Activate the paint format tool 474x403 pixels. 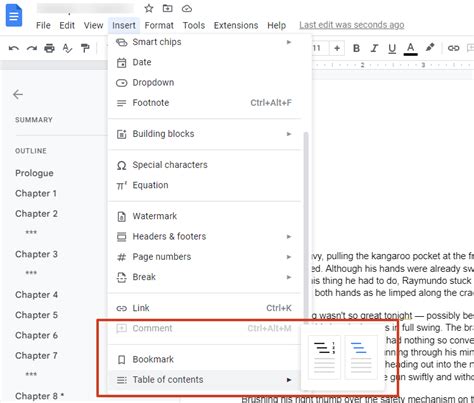(x=85, y=49)
